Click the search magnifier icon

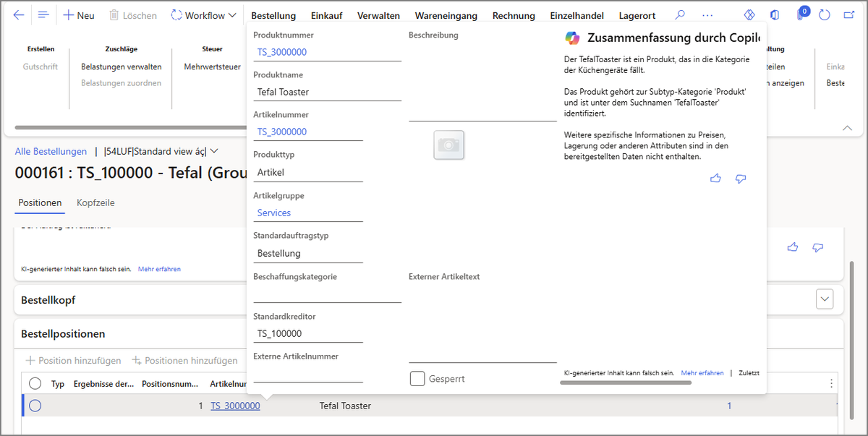coord(680,15)
